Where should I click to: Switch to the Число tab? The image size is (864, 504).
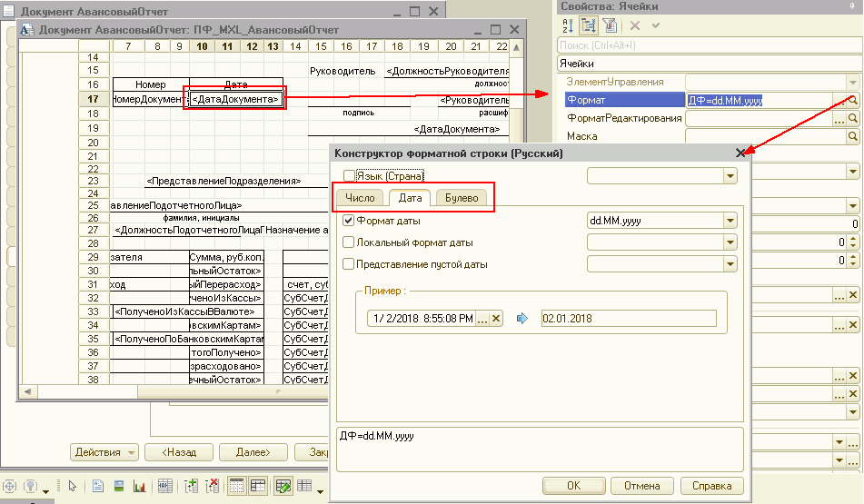pos(360,198)
